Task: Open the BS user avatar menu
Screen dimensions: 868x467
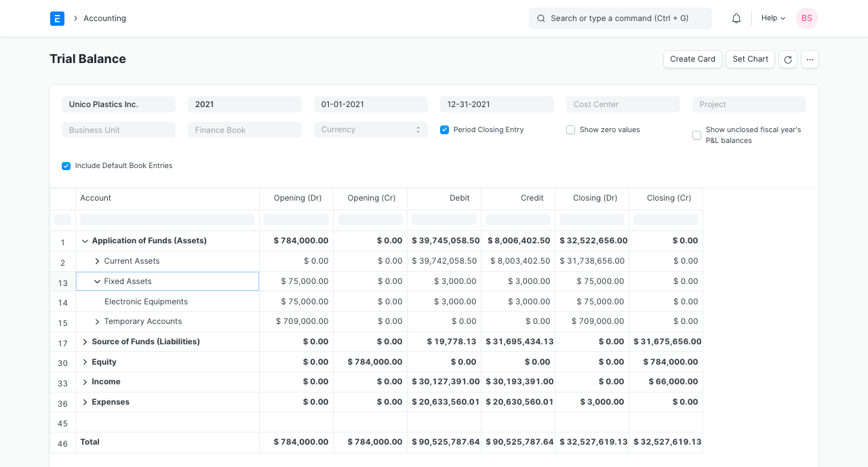Action: (806, 18)
